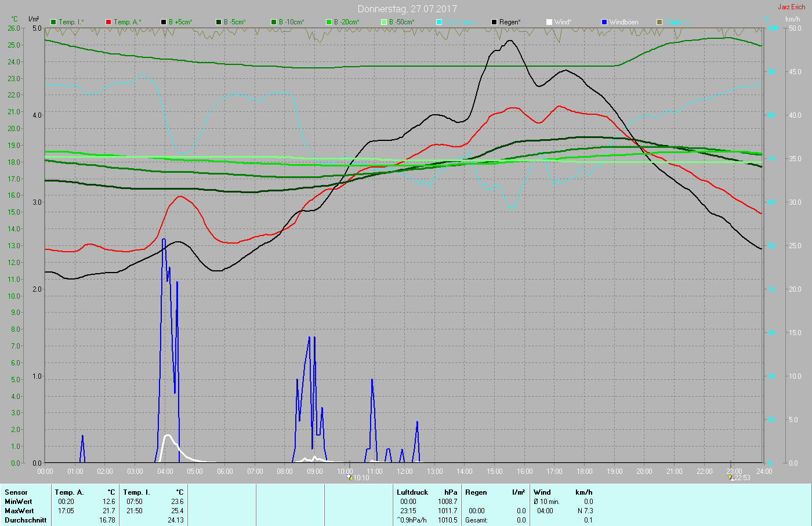Select the Luftdruck header in the table
This screenshot has width=812, height=526.
point(412,492)
